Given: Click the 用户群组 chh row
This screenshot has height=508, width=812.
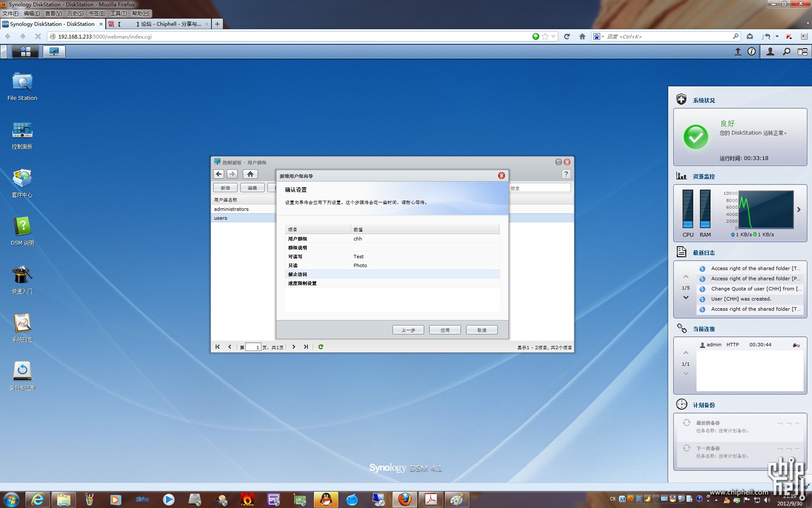Looking at the screenshot, I should tap(392, 239).
